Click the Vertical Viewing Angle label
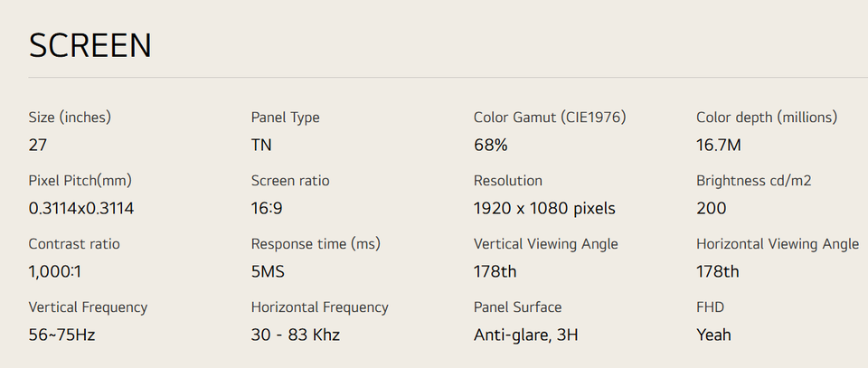The width and height of the screenshot is (868, 368). pyautogui.click(x=545, y=244)
